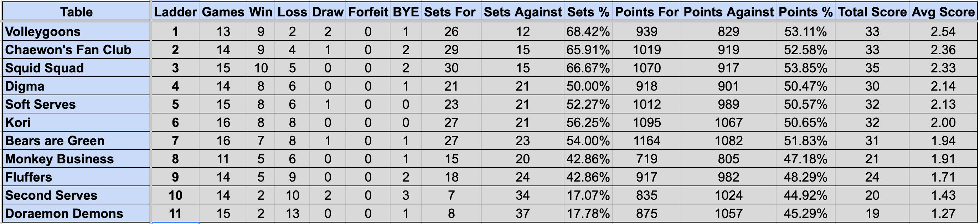Select Volleygoons' 68.42% sets percentage cell

click(x=588, y=31)
